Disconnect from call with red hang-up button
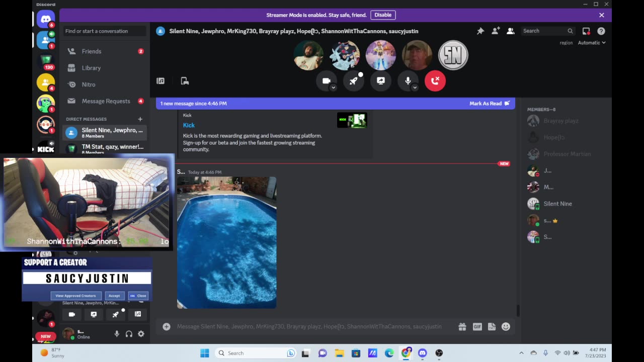 pos(435,81)
